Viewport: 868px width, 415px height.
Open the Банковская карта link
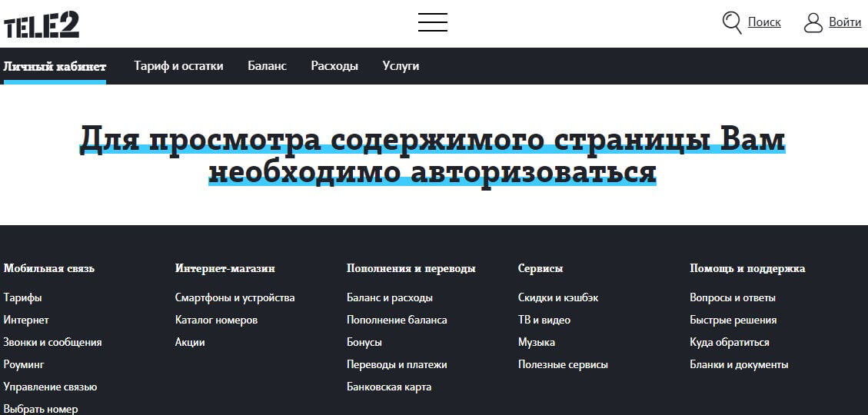coord(389,387)
